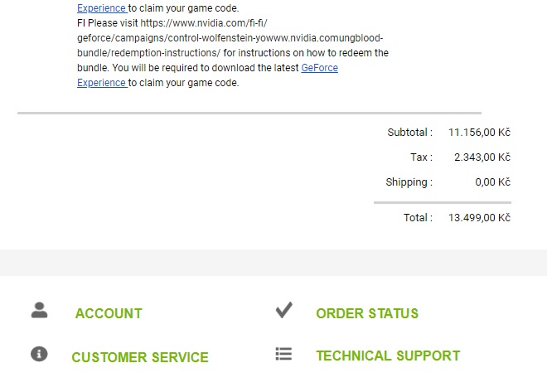This screenshot has height=392, width=547.
Task: Click the Account person icon
Action: tap(39, 311)
